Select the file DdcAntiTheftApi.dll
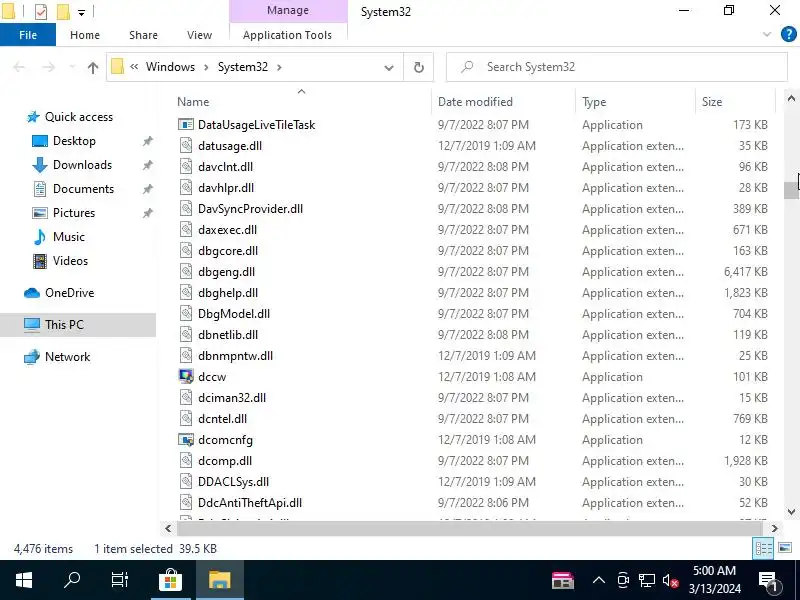This screenshot has width=800, height=600. click(250, 503)
